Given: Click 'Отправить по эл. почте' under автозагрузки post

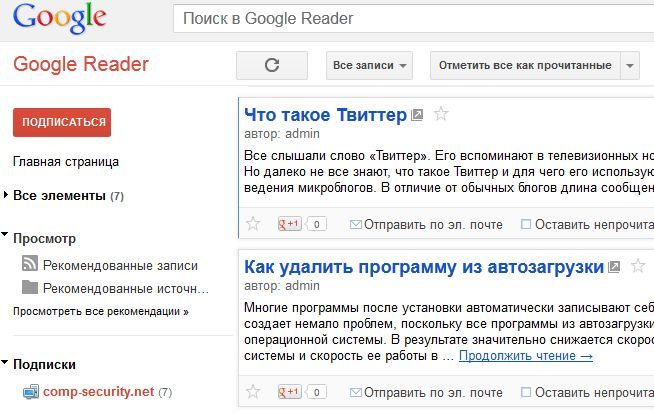Looking at the screenshot, I should click(x=433, y=393).
